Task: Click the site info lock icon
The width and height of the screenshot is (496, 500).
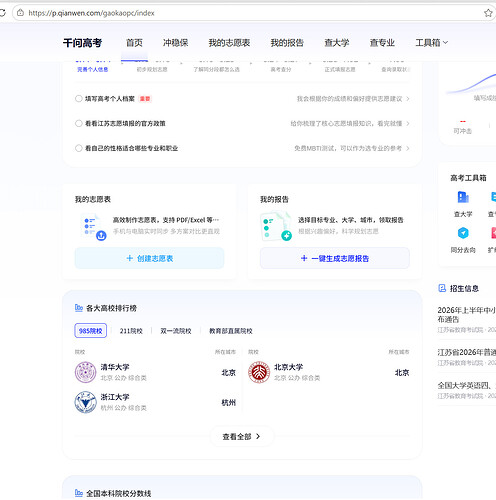Action: [21, 13]
